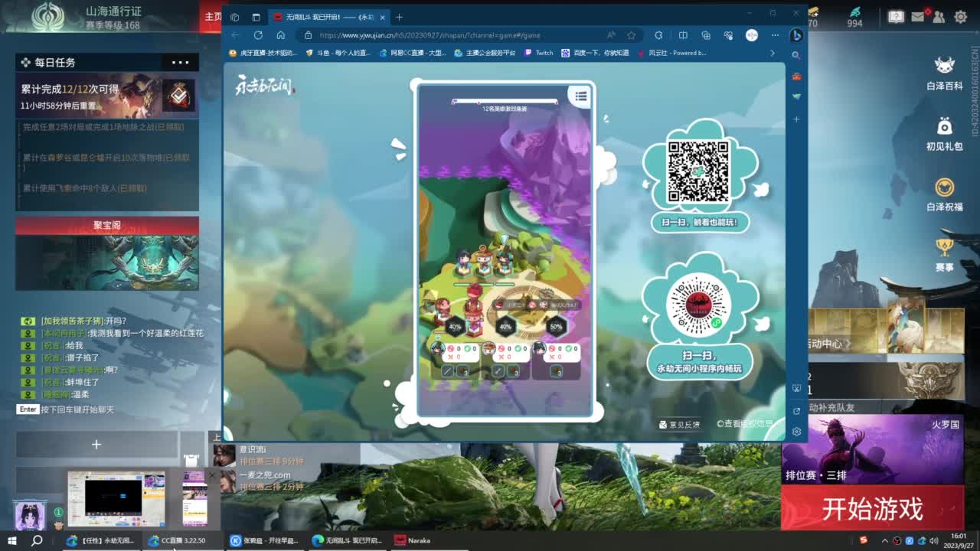Image resolution: width=980 pixels, height=551 pixels.
Task: Open browser tab actions menu
Action: (x=256, y=17)
